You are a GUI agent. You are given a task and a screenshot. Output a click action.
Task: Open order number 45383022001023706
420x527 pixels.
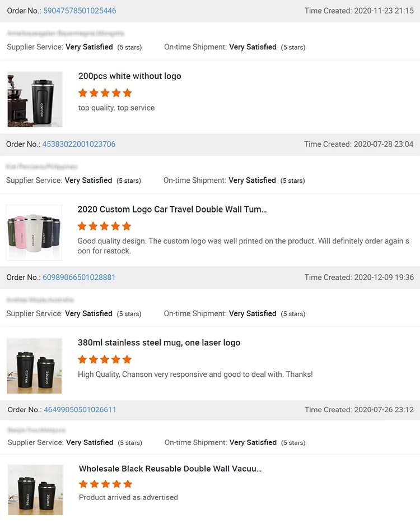click(x=79, y=144)
